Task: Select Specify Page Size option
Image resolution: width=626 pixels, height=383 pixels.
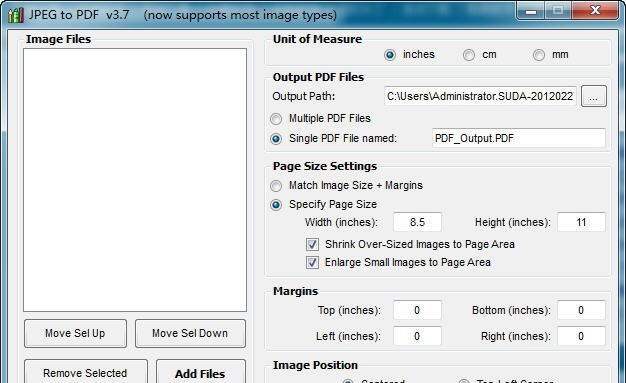Action: 276,205
